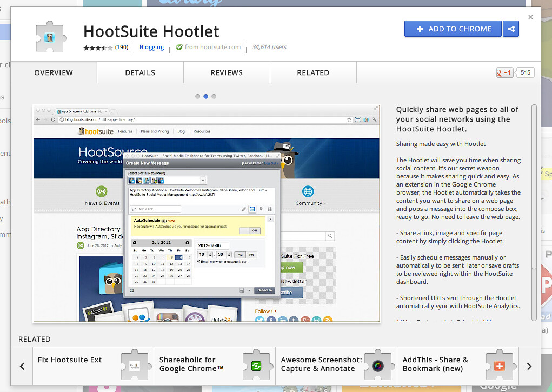Click the Add to Chrome button
This screenshot has height=392, width=552.
(x=453, y=29)
